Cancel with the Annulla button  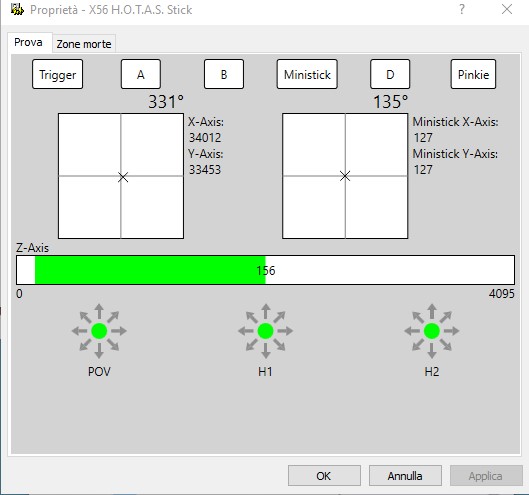405,476
